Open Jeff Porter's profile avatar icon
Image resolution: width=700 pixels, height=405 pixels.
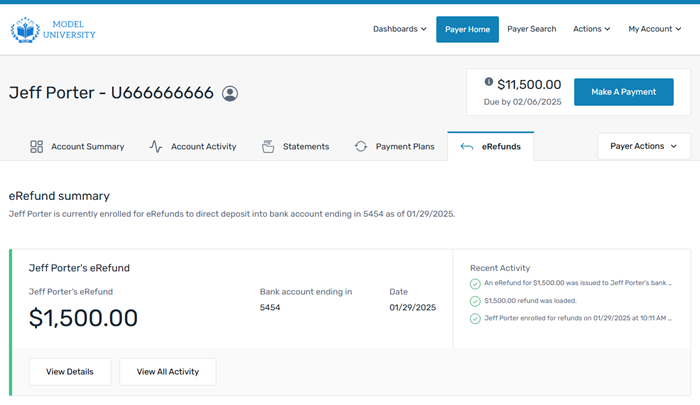click(x=230, y=93)
